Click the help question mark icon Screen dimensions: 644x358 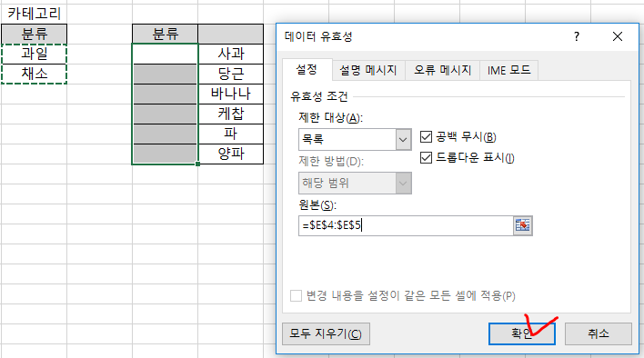(x=577, y=36)
